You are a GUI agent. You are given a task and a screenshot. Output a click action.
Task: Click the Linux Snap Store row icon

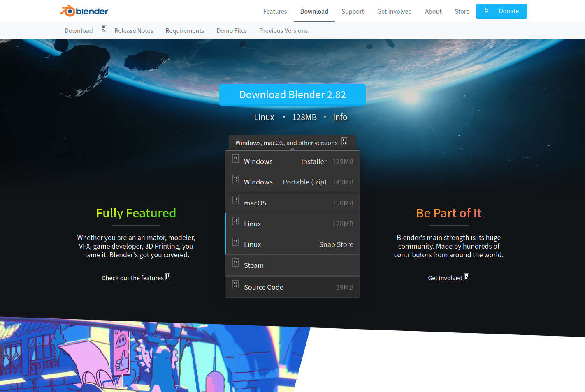[236, 242]
